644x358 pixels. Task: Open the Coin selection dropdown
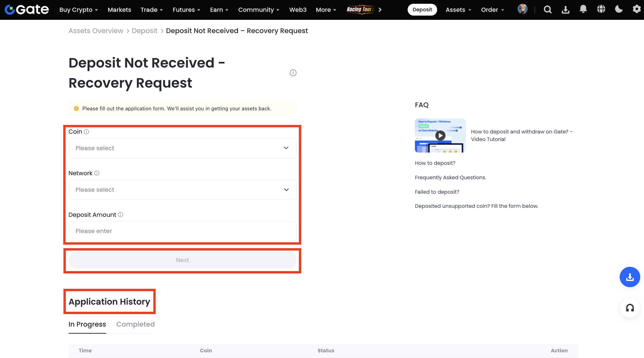click(x=182, y=148)
